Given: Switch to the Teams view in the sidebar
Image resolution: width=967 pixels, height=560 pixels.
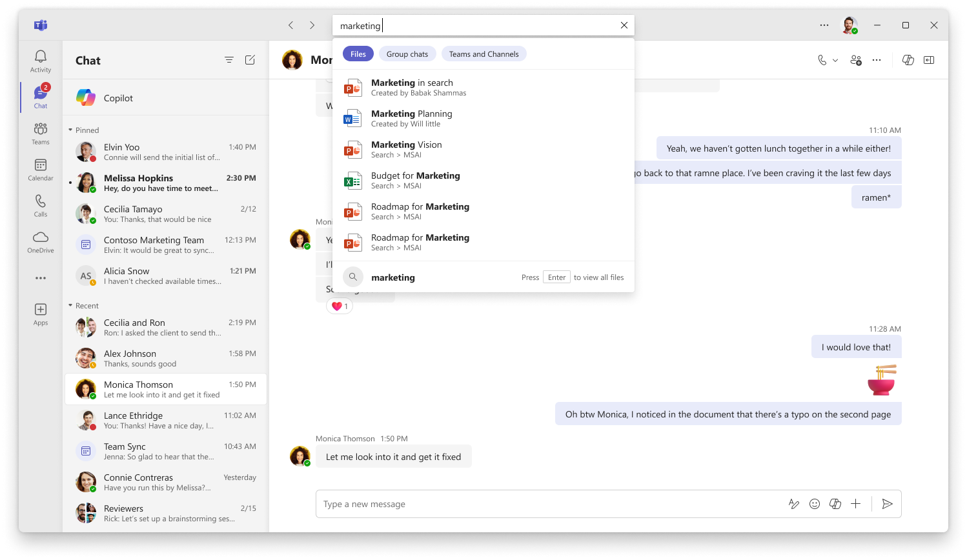Looking at the screenshot, I should pyautogui.click(x=40, y=132).
